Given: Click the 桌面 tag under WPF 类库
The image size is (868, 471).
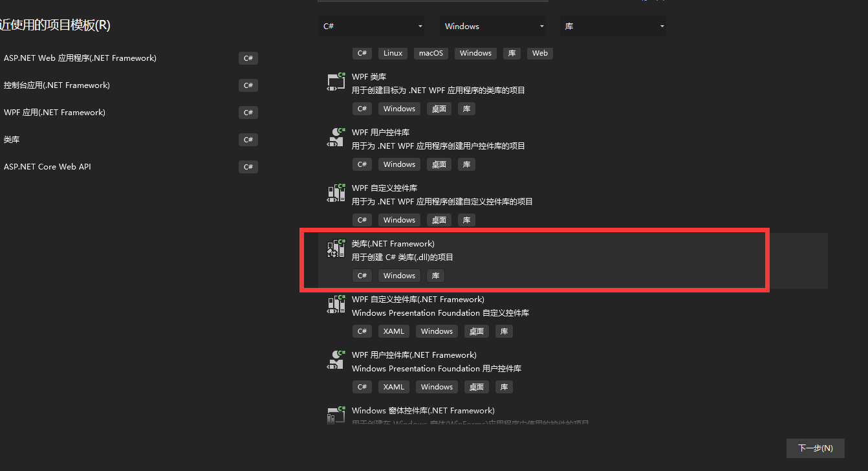Looking at the screenshot, I should click(439, 109).
